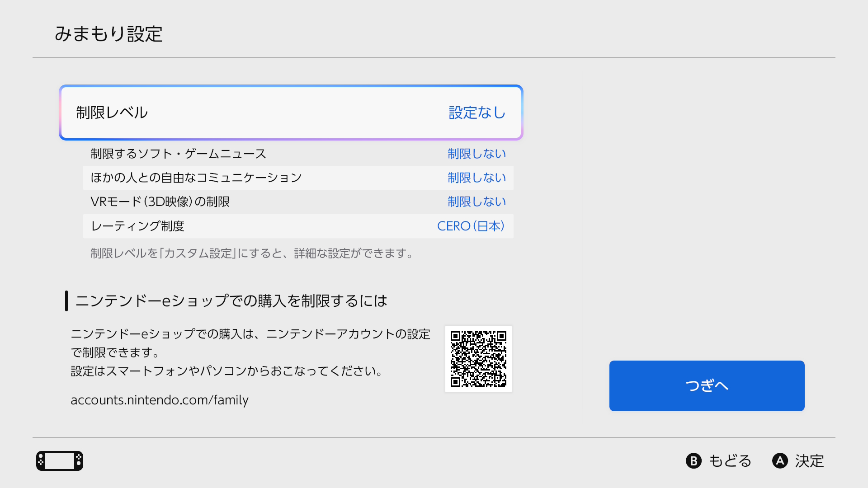Select the みまもり設定 title heading
This screenshot has height=488, width=868.
tap(109, 34)
